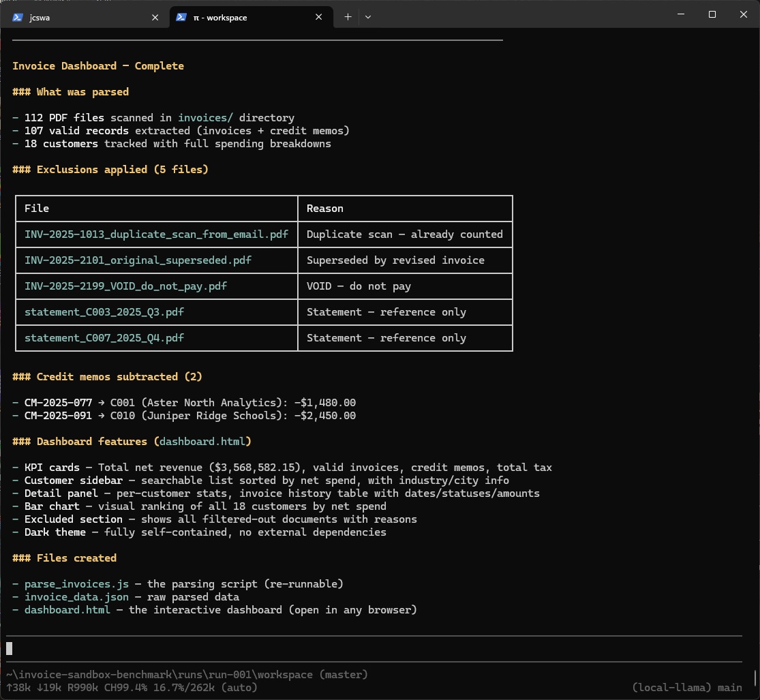Click the 'Invoice Dashboard – Complete' heading
The width and height of the screenshot is (760, 700).
pos(98,66)
